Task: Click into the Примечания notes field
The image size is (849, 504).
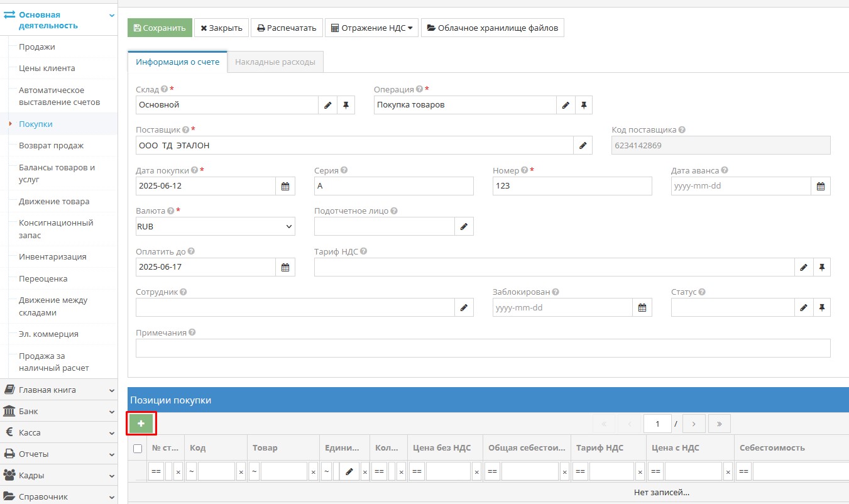Action: coord(483,348)
